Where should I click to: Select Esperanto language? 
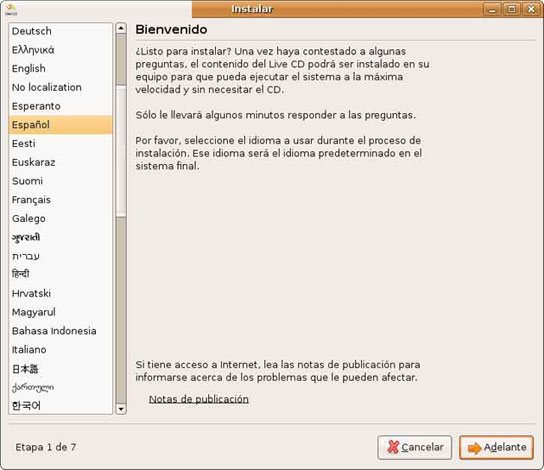point(61,106)
